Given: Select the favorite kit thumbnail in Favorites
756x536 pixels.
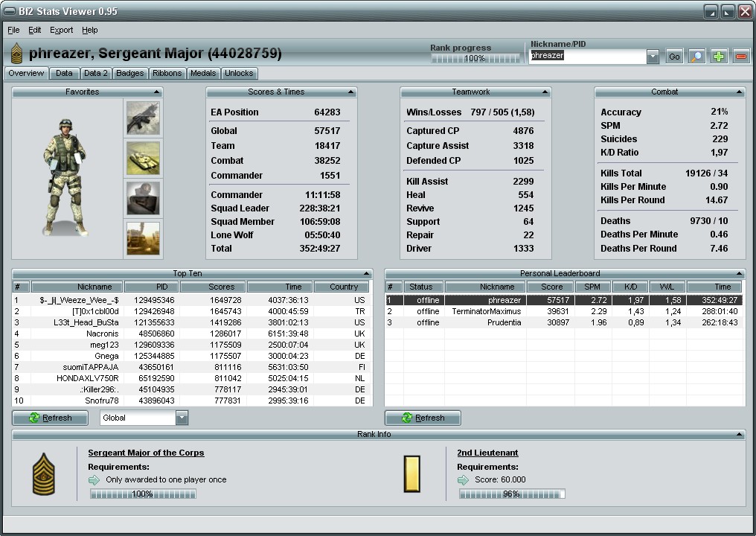Looking at the screenshot, I should (143, 198).
